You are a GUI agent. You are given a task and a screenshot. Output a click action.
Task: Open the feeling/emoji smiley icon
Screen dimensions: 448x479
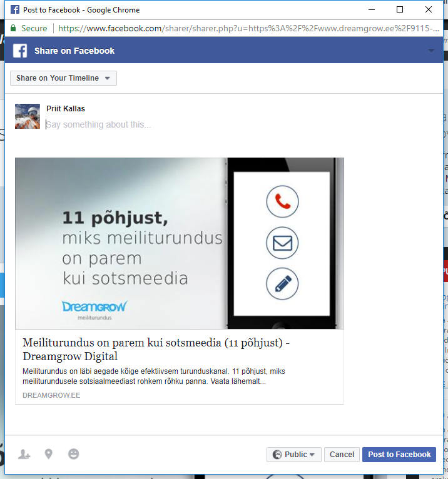tap(74, 455)
